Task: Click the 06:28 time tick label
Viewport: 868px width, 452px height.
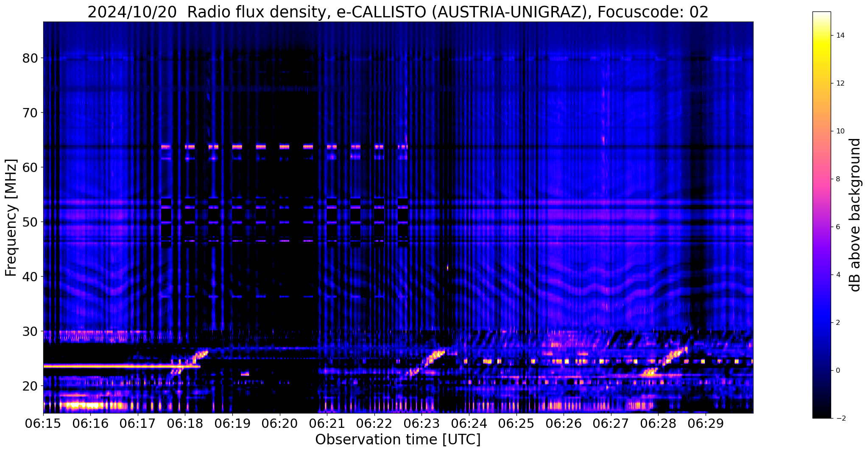Action: click(658, 423)
